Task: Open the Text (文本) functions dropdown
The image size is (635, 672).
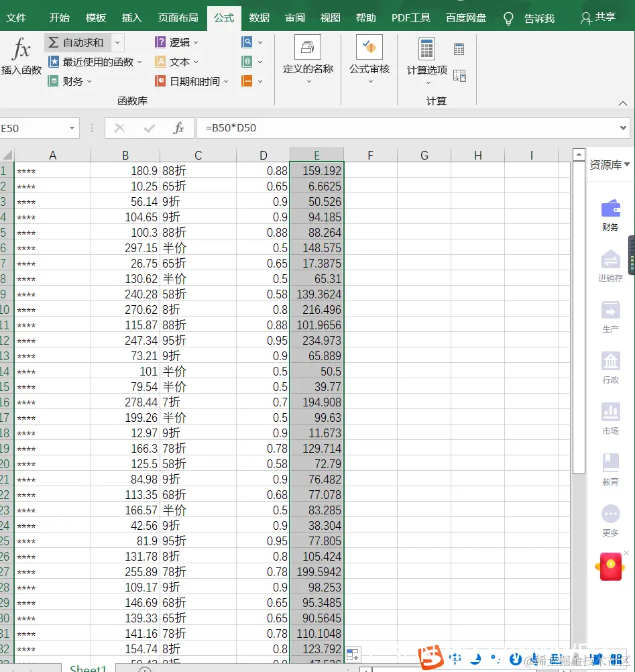Action: [176, 62]
